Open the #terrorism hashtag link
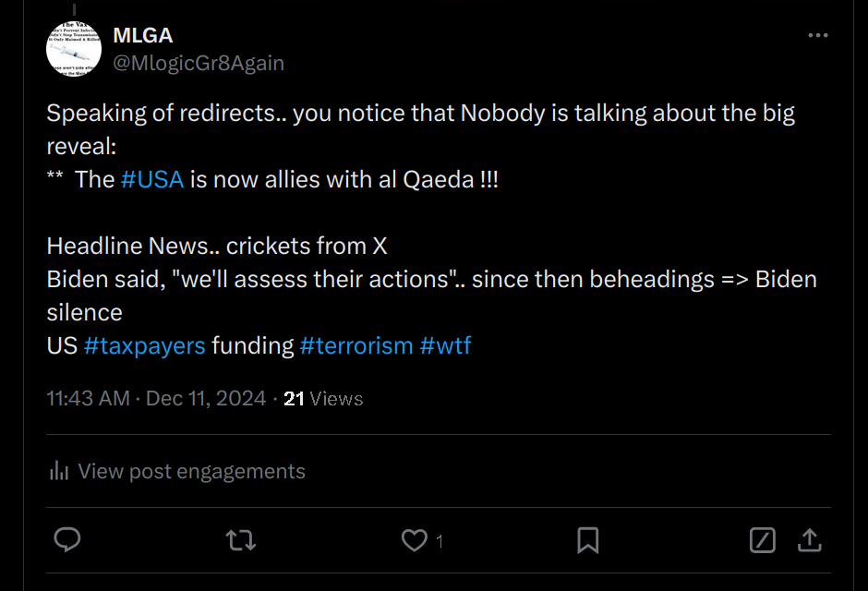Viewport: 868px width, 591px height. click(x=356, y=346)
